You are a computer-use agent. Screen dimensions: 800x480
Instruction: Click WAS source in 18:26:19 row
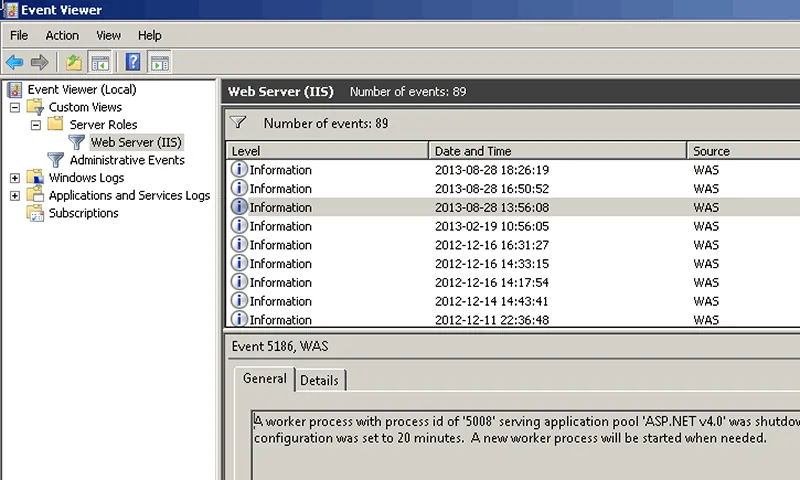coord(706,170)
